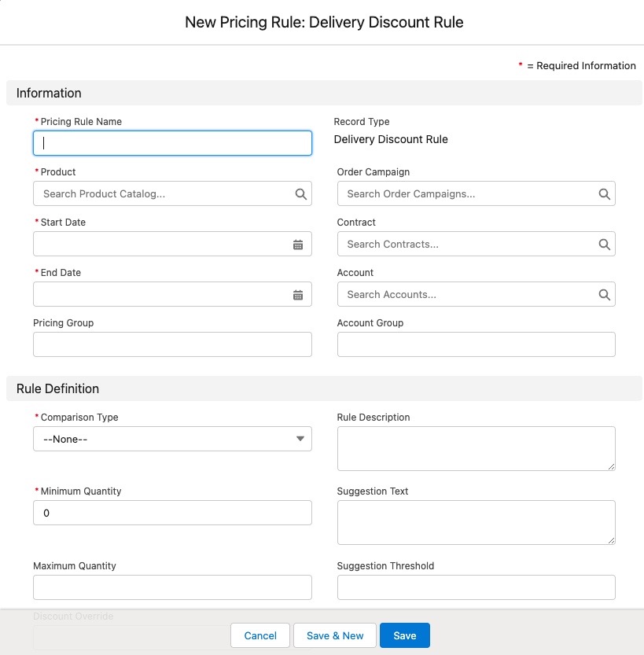Viewport: 644px width, 655px height.
Task: Select the Maximum Quantity input
Action: [x=172, y=587]
